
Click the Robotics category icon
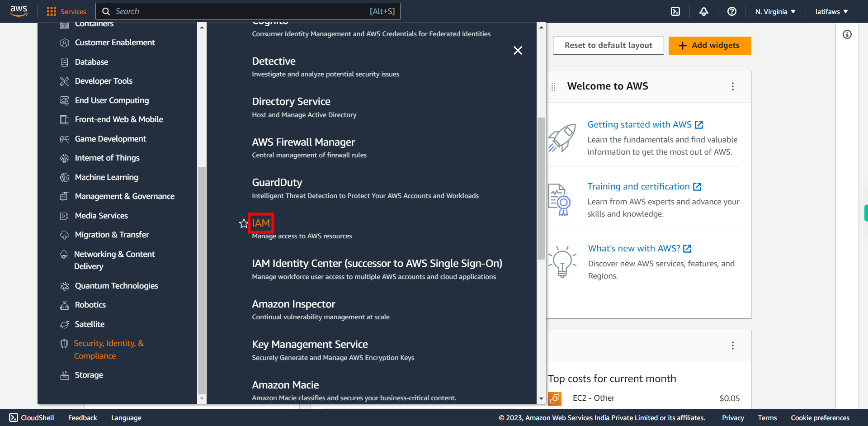tap(65, 305)
